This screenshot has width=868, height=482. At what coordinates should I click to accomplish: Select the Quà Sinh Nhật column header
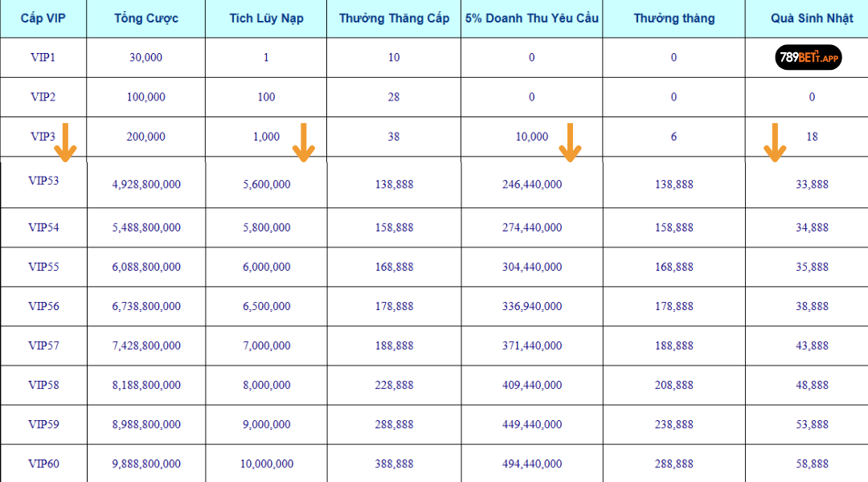coord(812,18)
